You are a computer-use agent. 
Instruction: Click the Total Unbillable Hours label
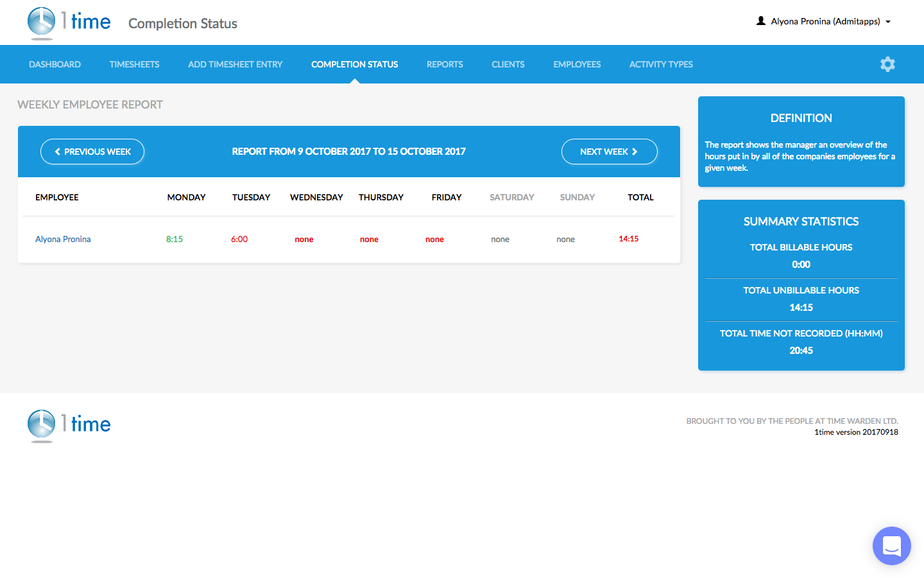click(x=801, y=290)
